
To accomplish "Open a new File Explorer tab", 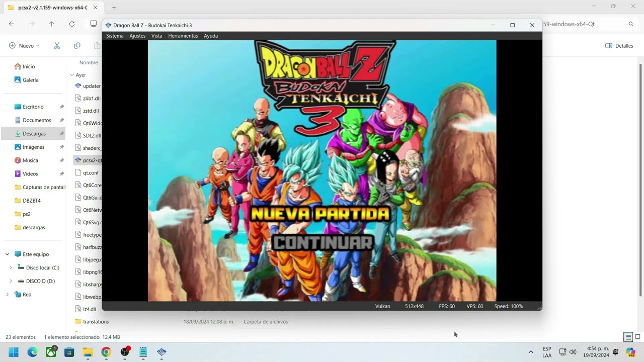I will (x=114, y=8).
